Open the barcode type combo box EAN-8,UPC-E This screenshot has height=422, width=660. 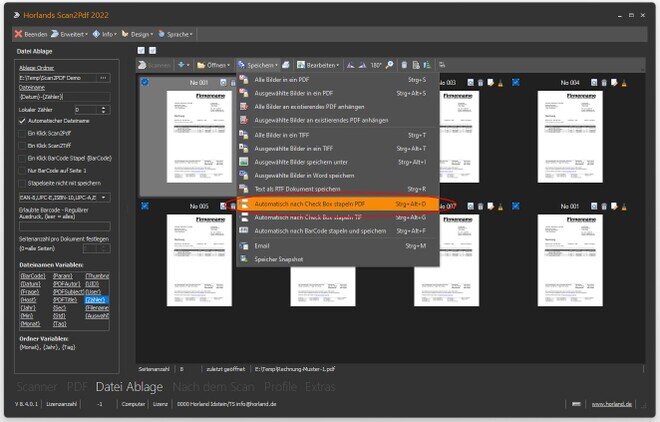tap(65, 197)
